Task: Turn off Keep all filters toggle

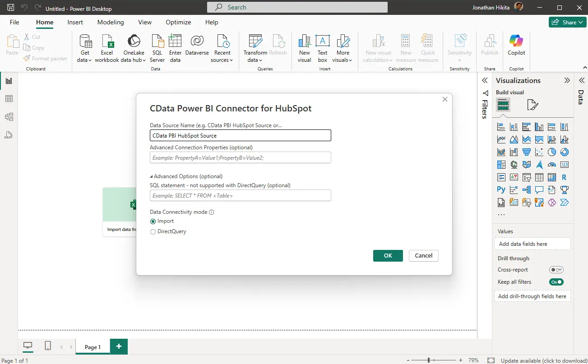Action: [x=556, y=282]
